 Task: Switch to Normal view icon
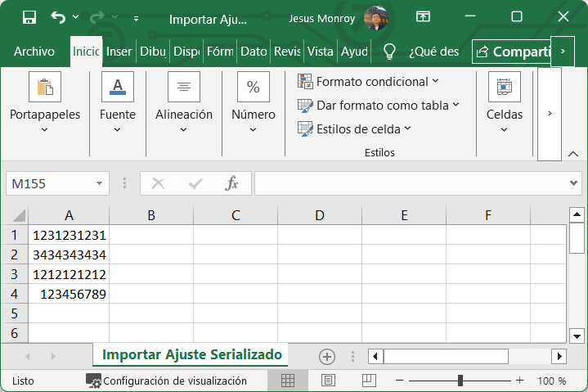[288, 381]
